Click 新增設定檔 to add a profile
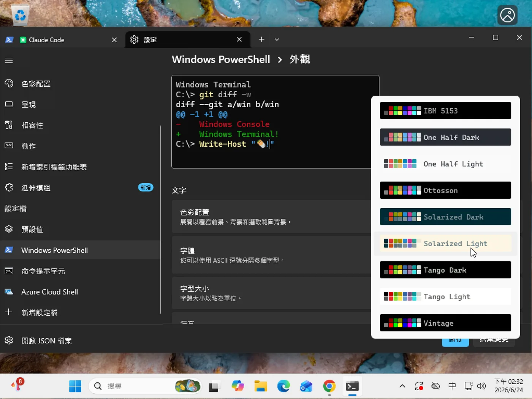The height and width of the screenshot is (399, 532). click(80, 313)
